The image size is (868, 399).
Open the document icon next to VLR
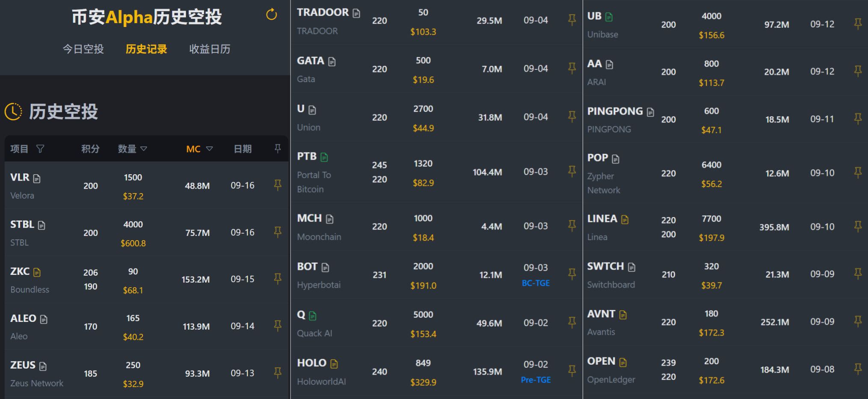point(37,179)
